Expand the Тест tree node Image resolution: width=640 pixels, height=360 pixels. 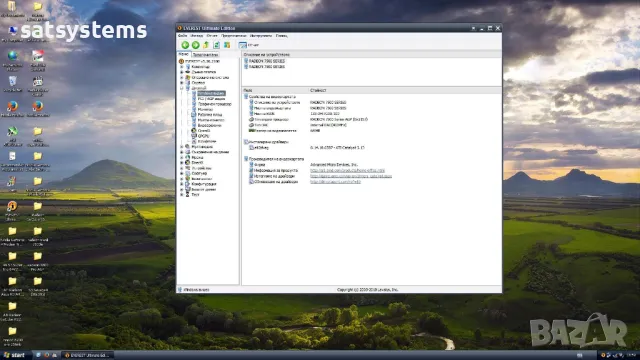(x=182, y=195)
